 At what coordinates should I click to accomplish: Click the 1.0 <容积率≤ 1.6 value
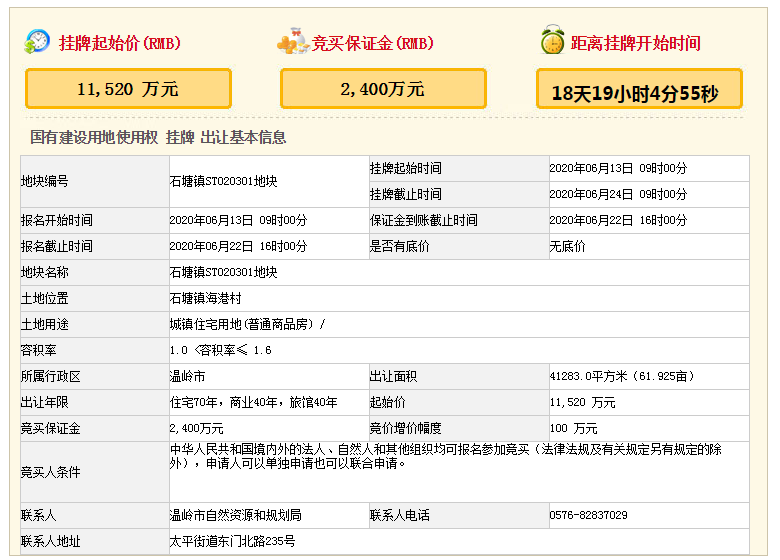pos(220,350)
